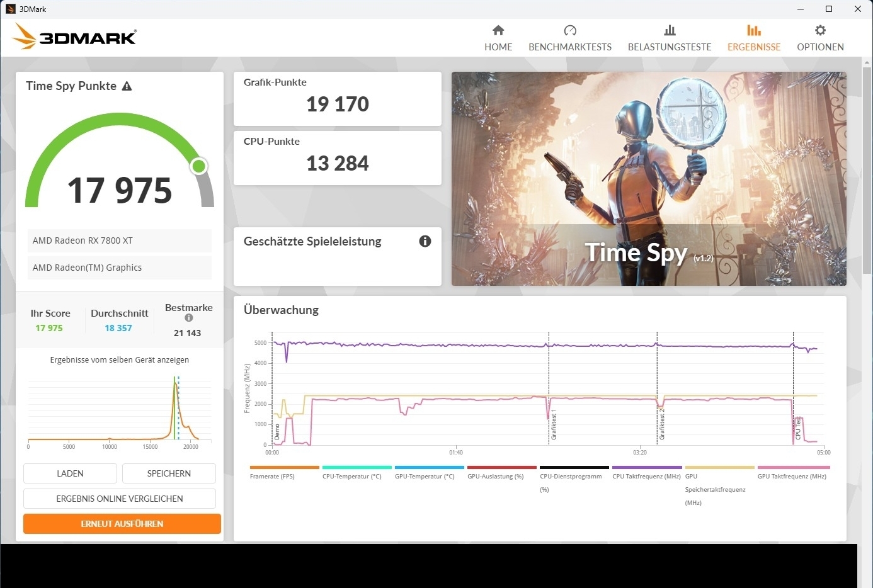
Task: Click the Überwachung heading
Action: click(x=281, y=310)
